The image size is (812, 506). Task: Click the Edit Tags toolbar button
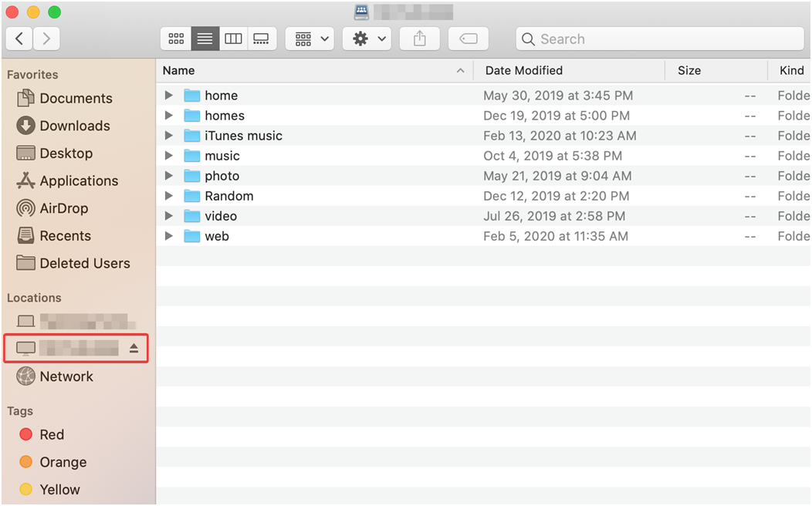coord(469,39)
